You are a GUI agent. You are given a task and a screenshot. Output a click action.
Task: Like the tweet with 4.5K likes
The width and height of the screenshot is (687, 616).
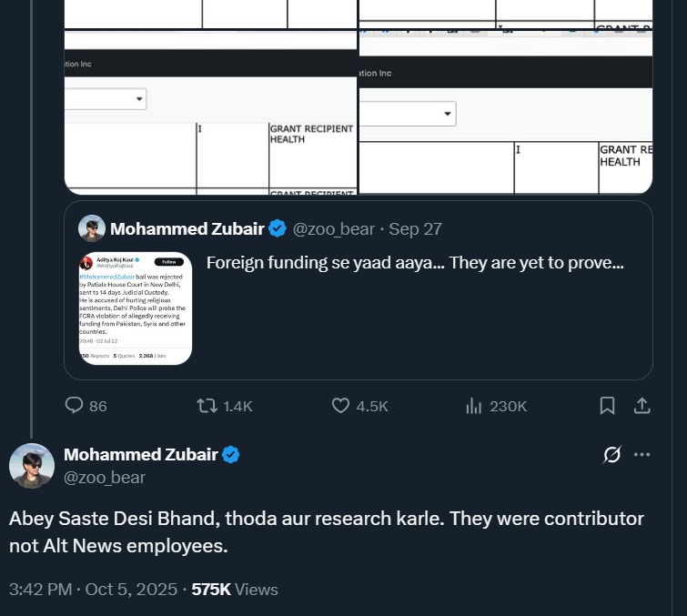point(341,406)
